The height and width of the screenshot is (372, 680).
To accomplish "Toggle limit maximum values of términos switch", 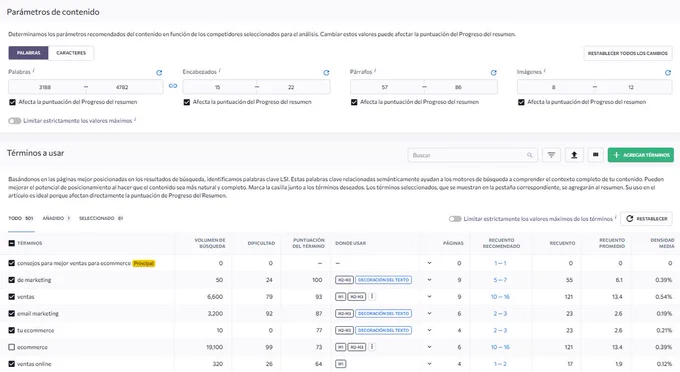I will tap(455, 219).
